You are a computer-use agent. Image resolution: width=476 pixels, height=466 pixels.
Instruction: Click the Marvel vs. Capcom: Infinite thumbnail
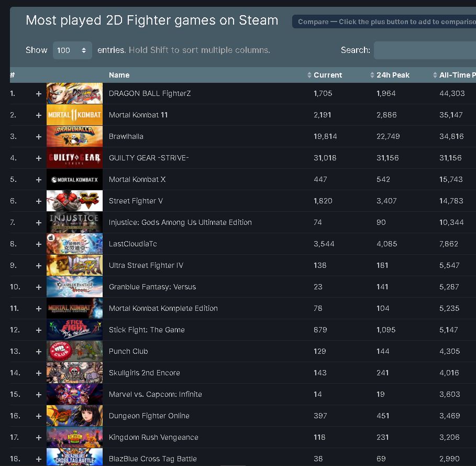coord(74,394)
